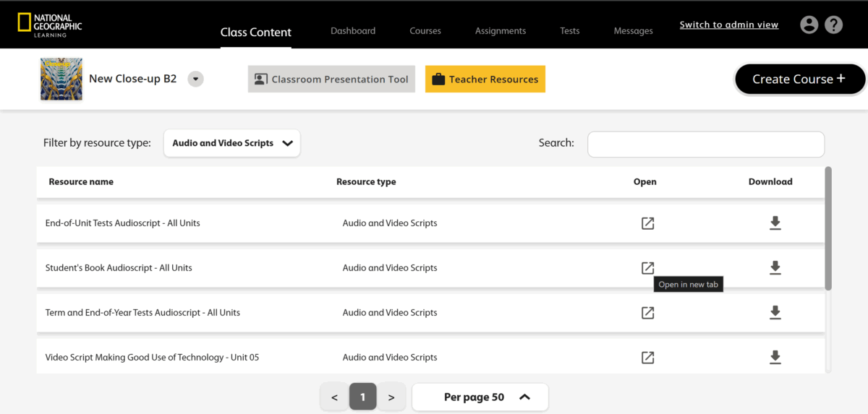Click in the Search input field

tap(705, 144)
